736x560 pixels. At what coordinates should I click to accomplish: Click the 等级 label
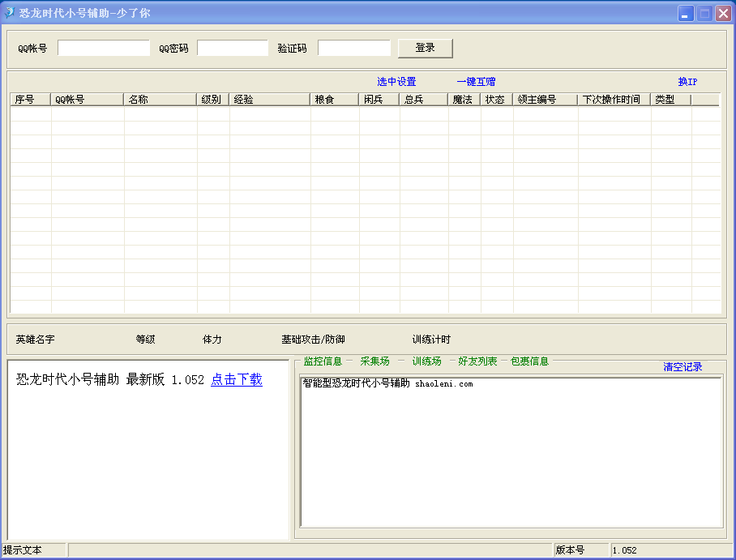click(146, 340)
